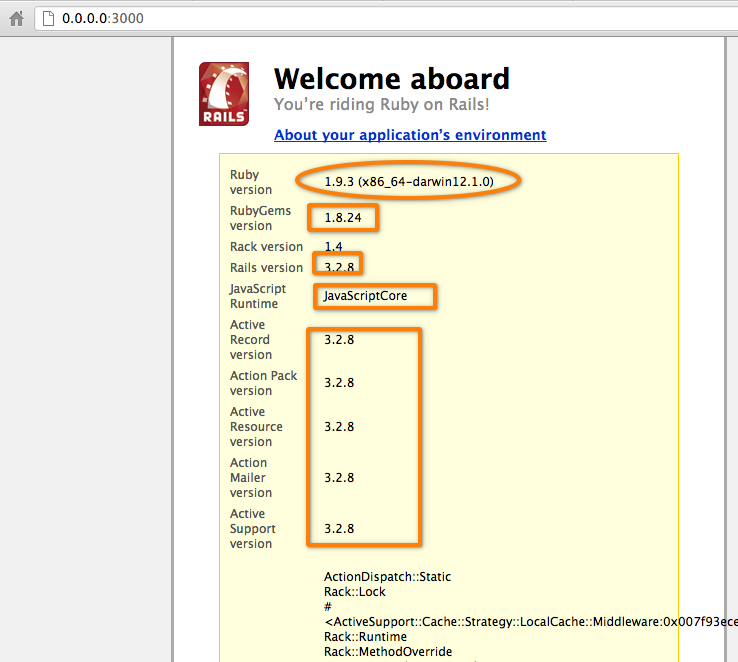Focus the address bar showing 0.0.0.0:3000
Image resolution: width=738 pixels, height=662 pixels.
coord(386,18)
